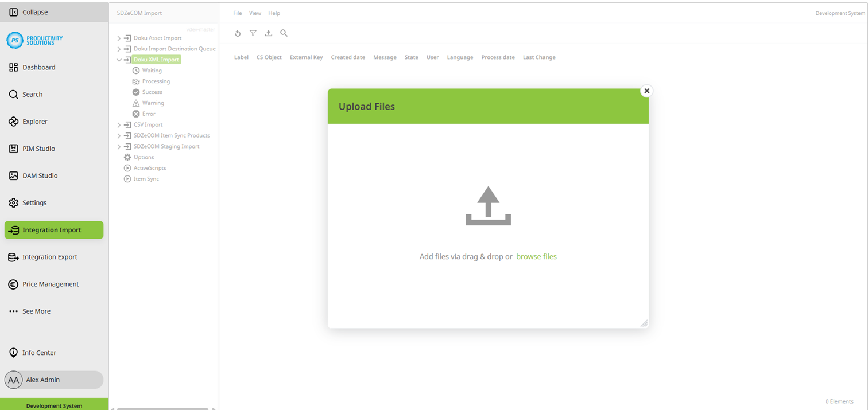The width and height of the screenshot is (868, 410).
Task: Switch to Integration Export
Action: click(x=49, y=257)
